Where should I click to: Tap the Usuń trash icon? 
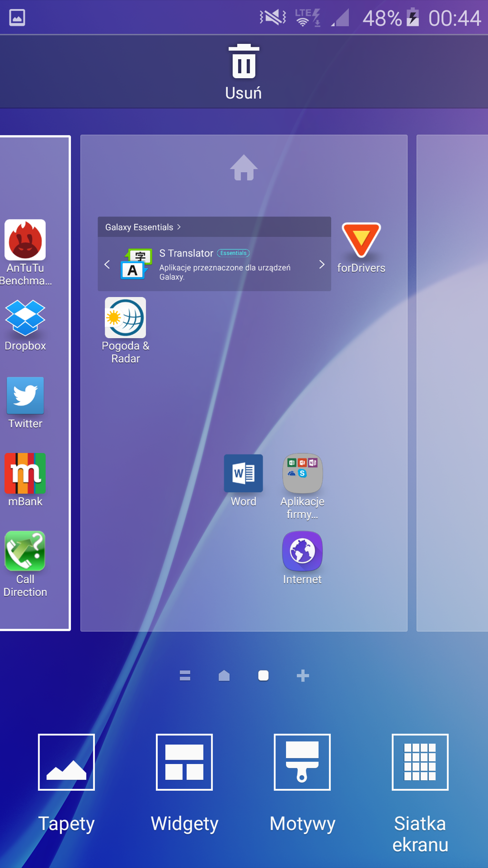click(244, 62)
